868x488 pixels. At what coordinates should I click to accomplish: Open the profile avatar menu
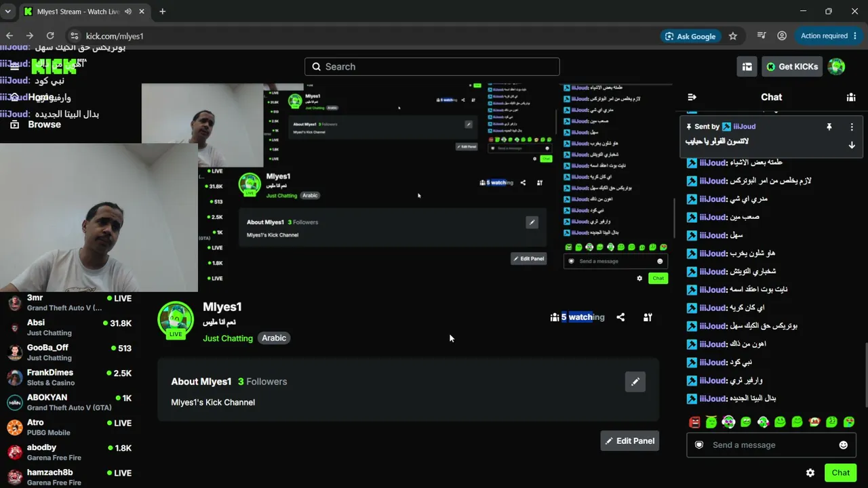pos(837,66)
